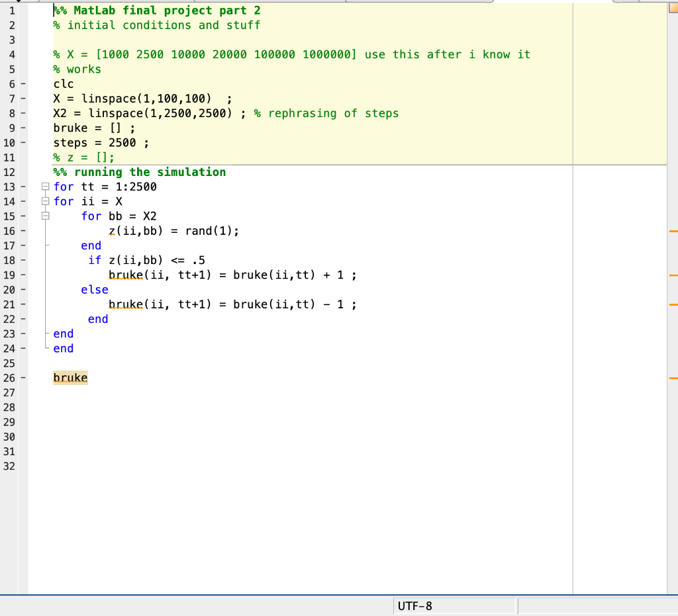Click '<= .5' comparison on line 18
678x616 pixels.
[x=188, y=261]
